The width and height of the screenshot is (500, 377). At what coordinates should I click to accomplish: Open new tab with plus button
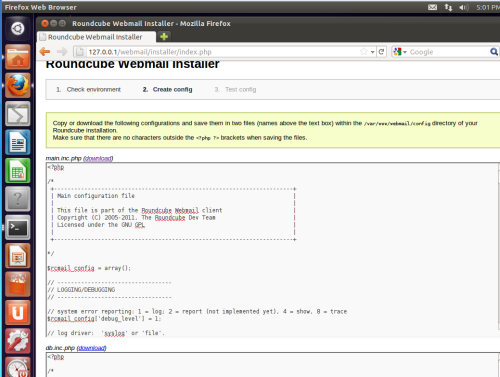coord(164,36)
